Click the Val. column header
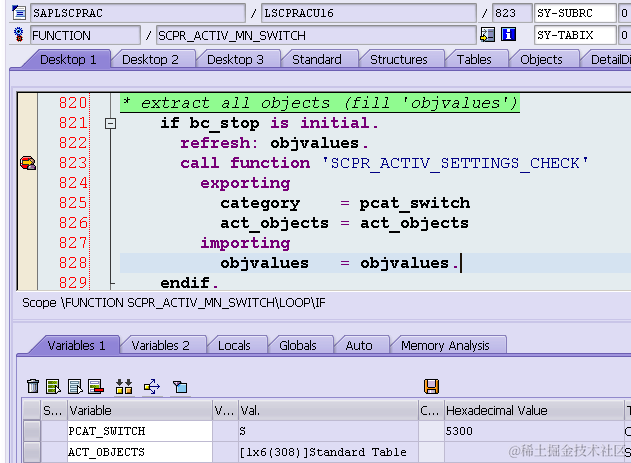The height and width of the screenshot is (463, 631). click(x=328, y=410)
